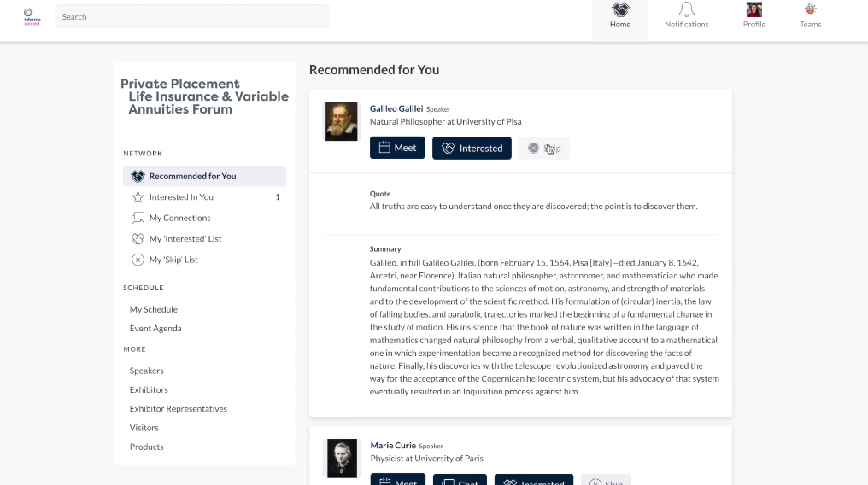
Task: Mark Galileo Galilei as Interested
Action: click(x=472, y=149)
